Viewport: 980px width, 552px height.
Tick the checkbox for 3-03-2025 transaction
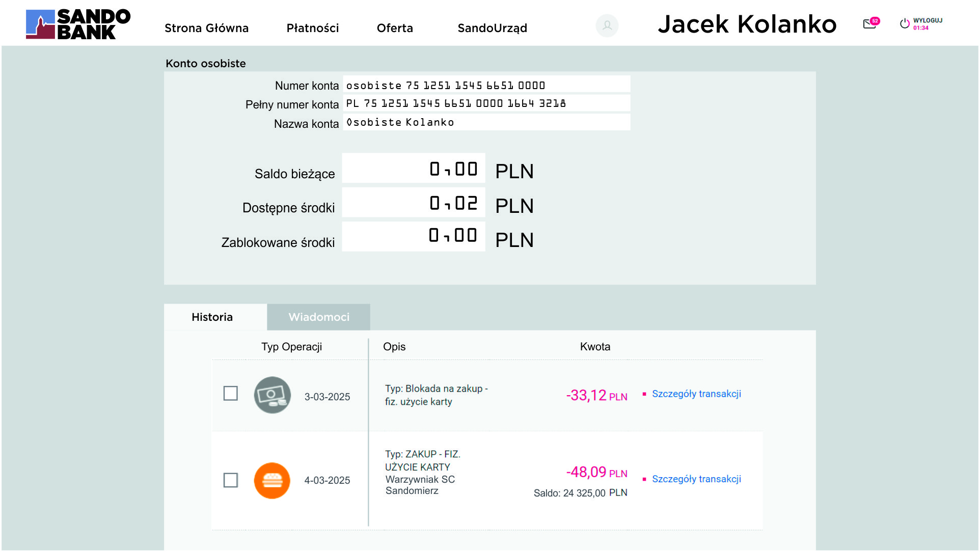tap(230, 393)
